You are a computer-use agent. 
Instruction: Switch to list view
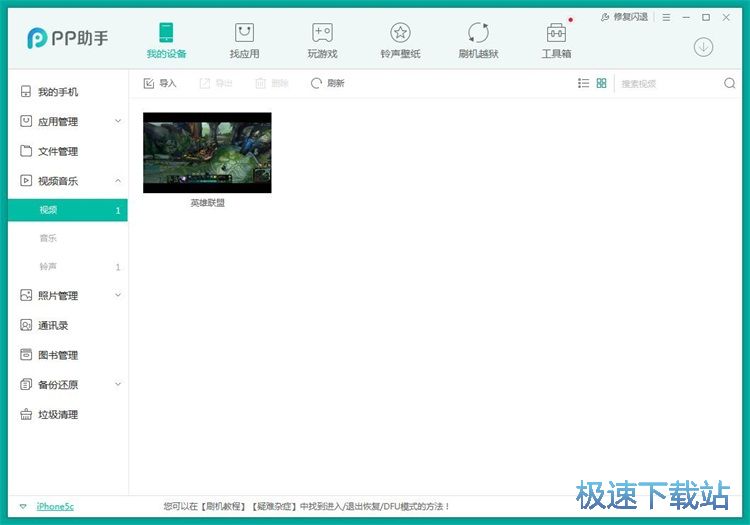[584, 83]
